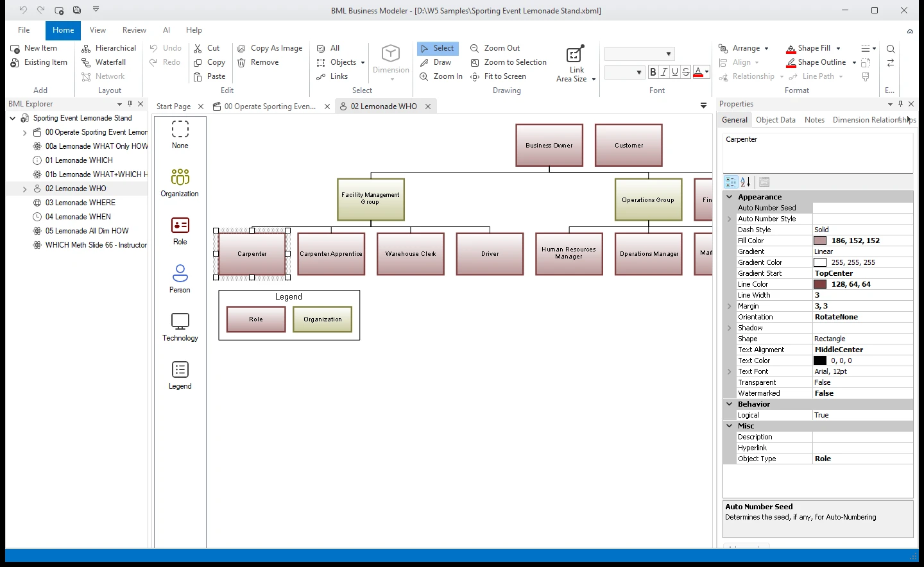Screen dimensions: 924x567
Task: Click the Zoom In tool
Action: point(441,76)
